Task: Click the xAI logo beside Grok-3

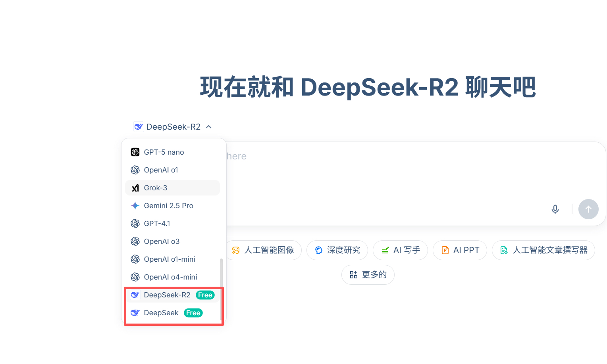Action: click(x=135, y=188)
